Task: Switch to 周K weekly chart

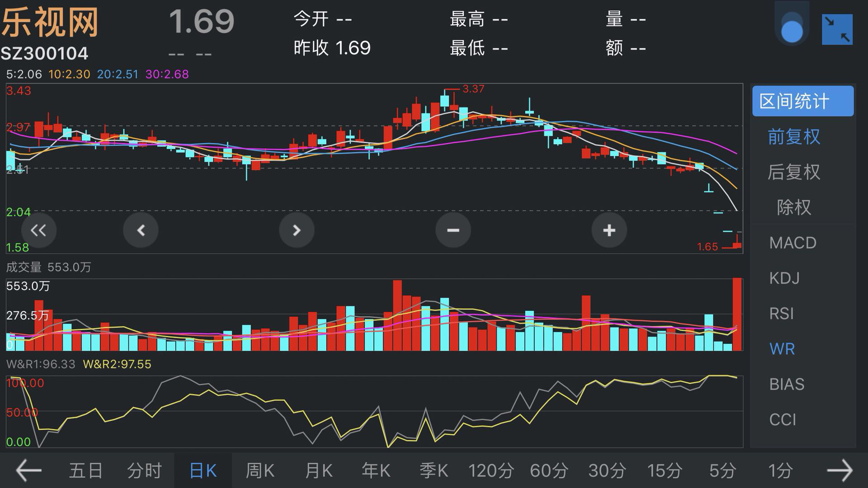Action: (x=260, y=470)
